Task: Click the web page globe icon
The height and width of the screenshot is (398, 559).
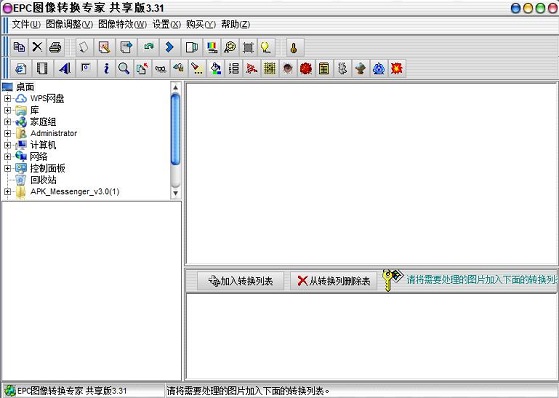Action: click(x=21, y=68)
